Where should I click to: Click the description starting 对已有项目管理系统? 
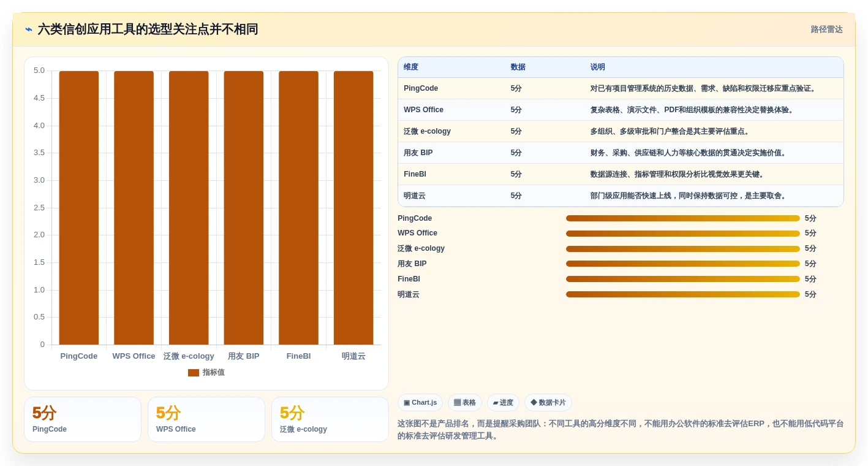(x=704, y=88)
